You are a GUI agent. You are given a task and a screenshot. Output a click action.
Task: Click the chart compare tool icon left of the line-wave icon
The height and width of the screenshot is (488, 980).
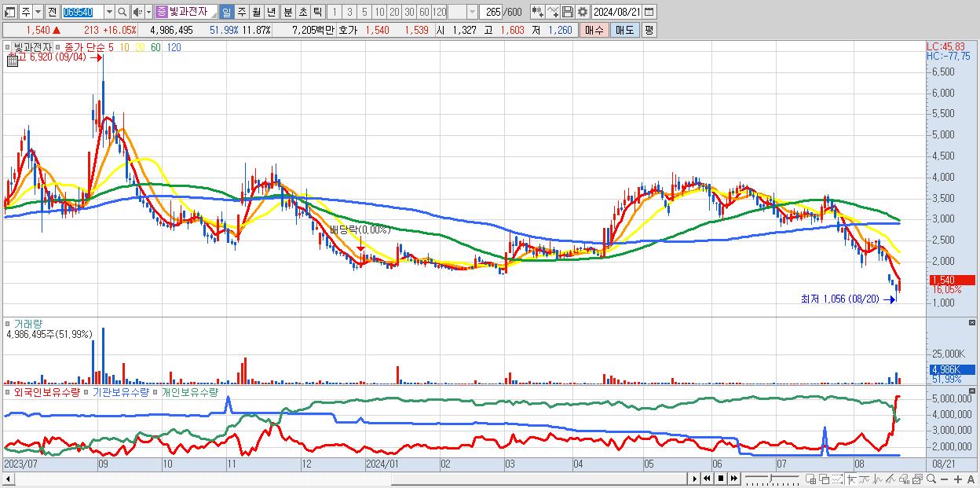click(538, 12)
